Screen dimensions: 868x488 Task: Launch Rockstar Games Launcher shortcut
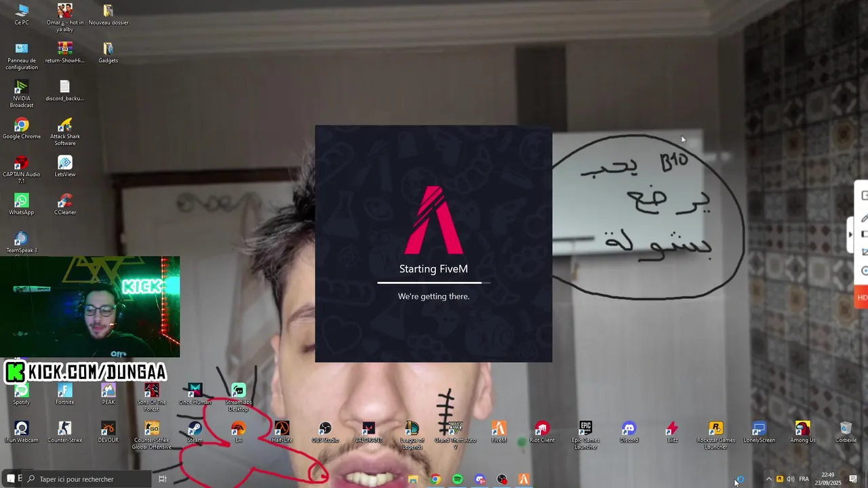coord(716,435)
